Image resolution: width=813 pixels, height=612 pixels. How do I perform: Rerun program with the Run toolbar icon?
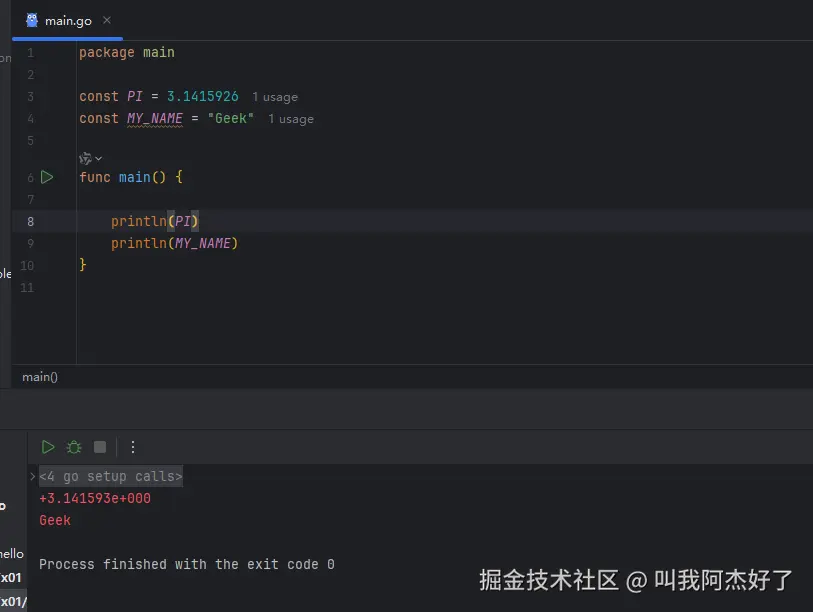coord(47,447)
